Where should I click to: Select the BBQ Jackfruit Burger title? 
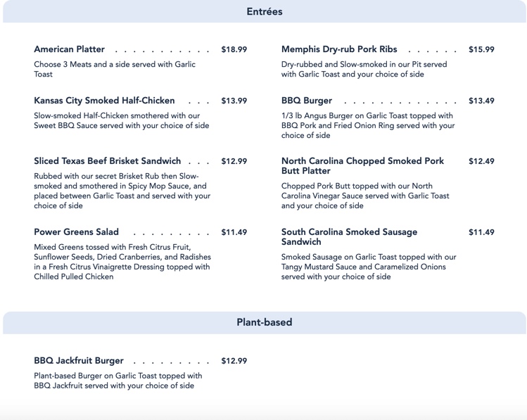pos(79,361)
